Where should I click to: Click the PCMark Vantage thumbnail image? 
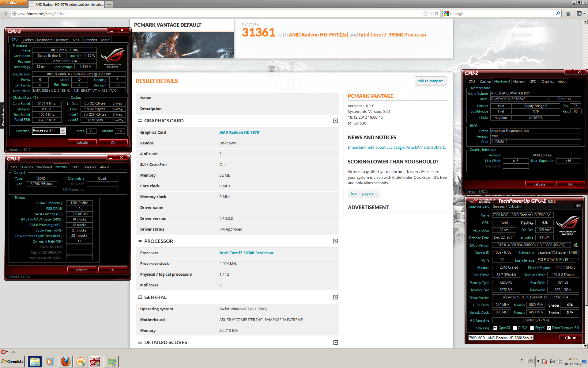coord(183,45)
